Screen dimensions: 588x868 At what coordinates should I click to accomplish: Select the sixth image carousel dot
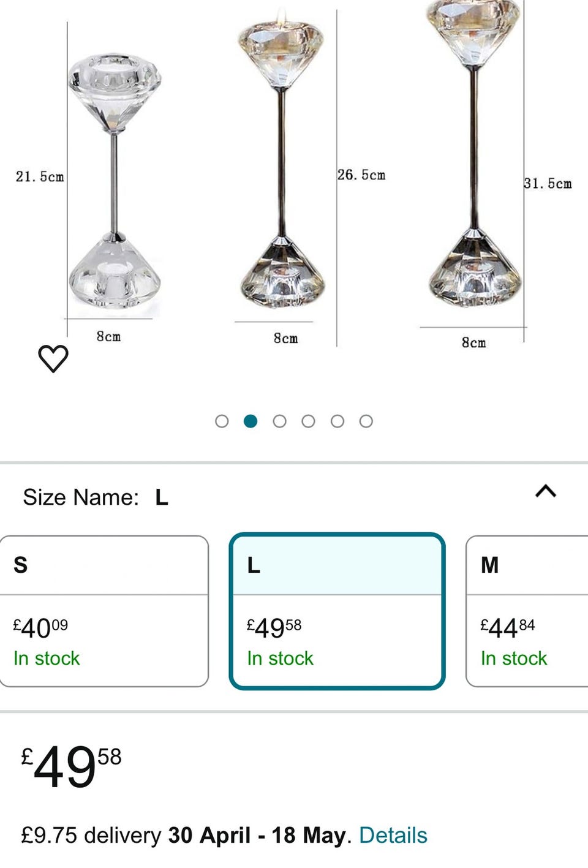click(366, 421)
